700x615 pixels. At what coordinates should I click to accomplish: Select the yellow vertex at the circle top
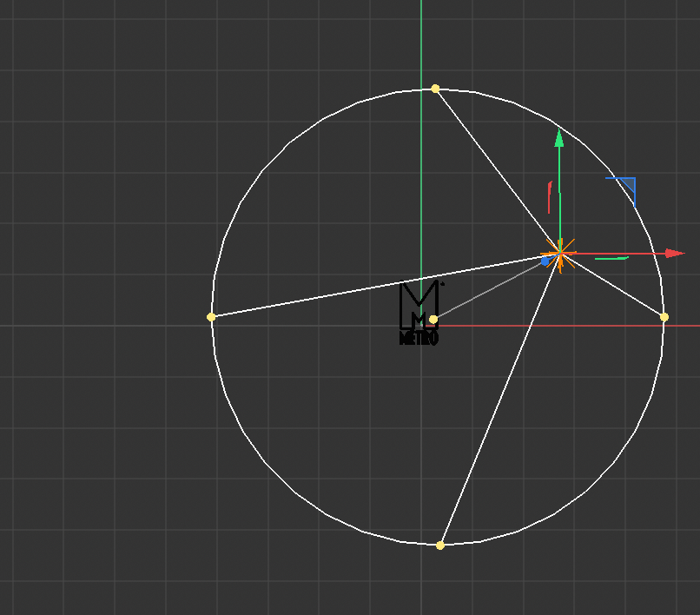pyautogui.click(x=435, y=88)
